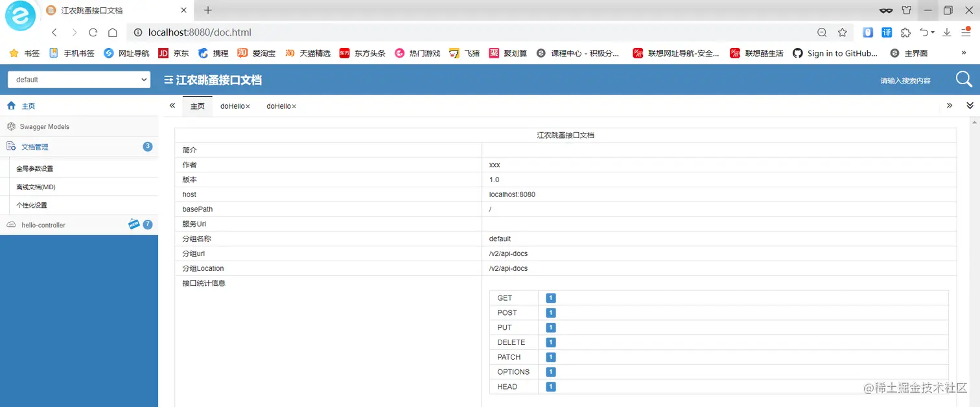The image size is (980, 407).
Task: Switch to the second doHello tab
Action: [x=279, y=106]
